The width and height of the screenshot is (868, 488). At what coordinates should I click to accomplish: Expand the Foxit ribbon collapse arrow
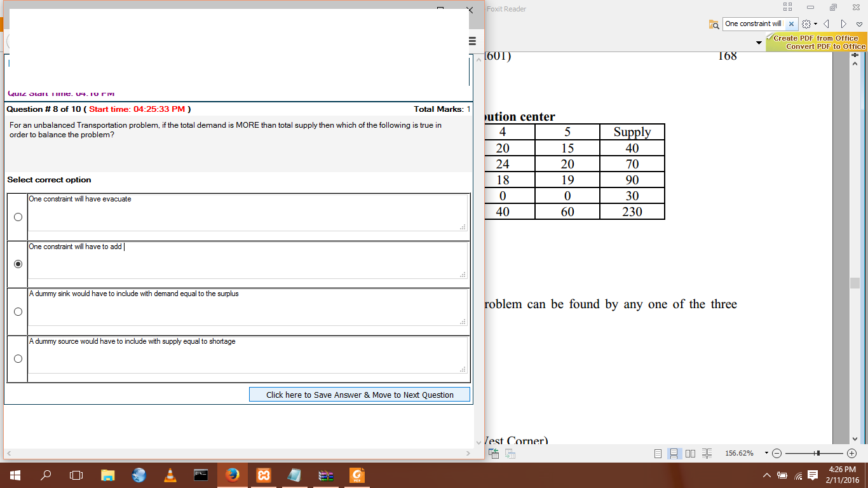(759, 43)
